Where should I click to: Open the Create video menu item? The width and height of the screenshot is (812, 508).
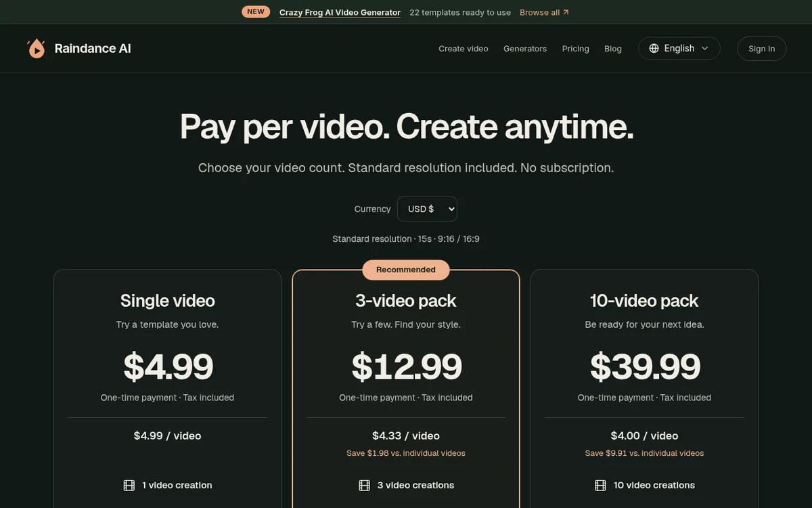[464, 49]
